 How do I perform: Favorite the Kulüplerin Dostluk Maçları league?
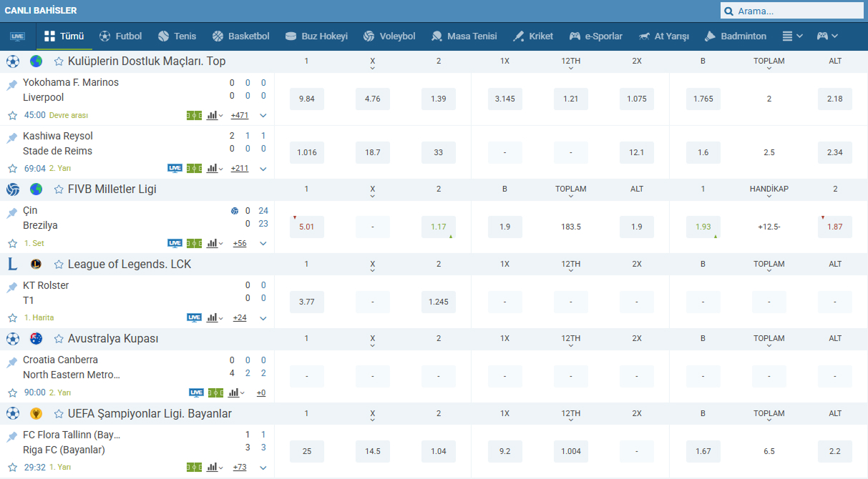click(x=59, y=61)
